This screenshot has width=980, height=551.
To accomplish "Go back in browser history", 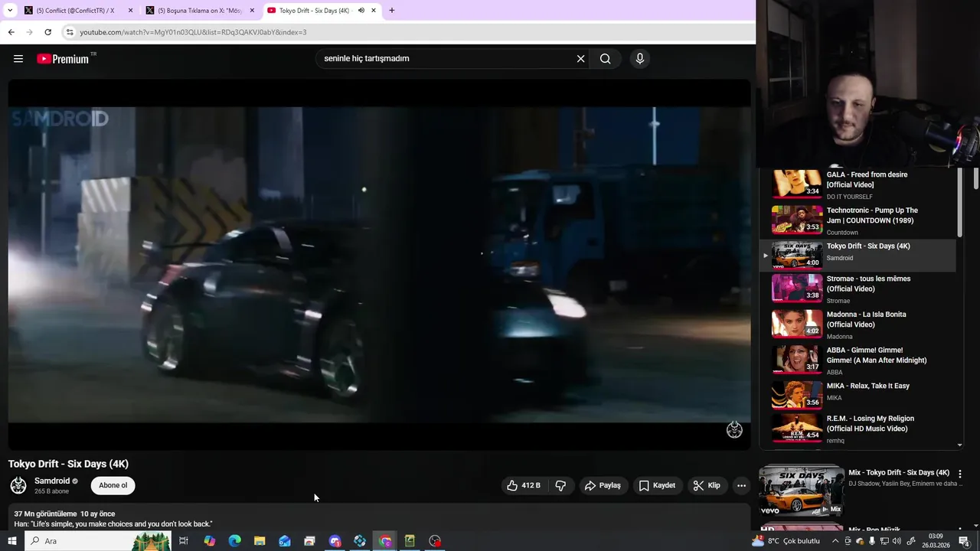I will click(11, 32).
